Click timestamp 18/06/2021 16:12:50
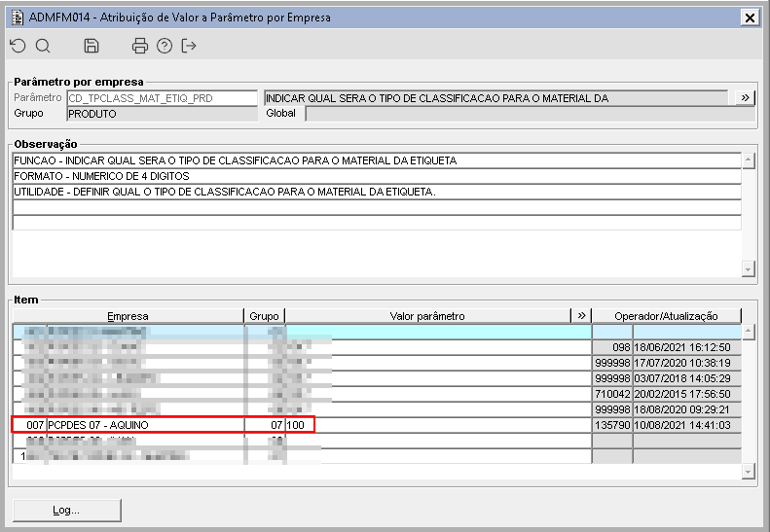 point(687,347)
